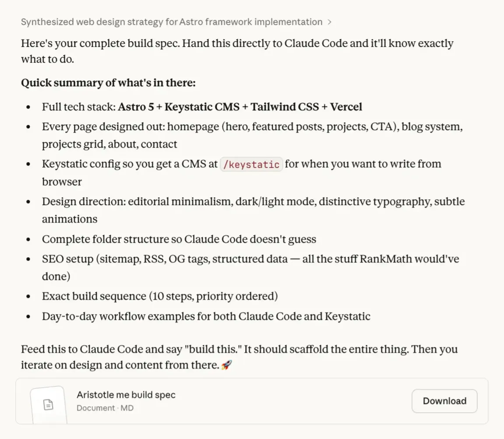504x439 pixels.
Task: Click the SEO setup bullet point
Action: click(250, 258)
